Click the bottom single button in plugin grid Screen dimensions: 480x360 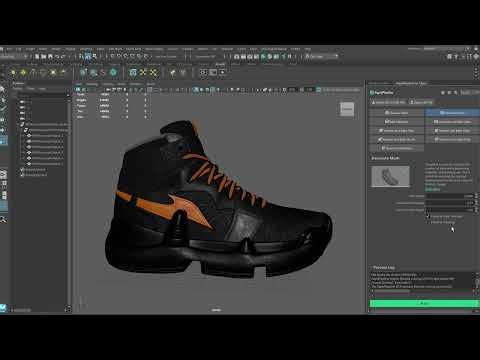click(396, 148)
